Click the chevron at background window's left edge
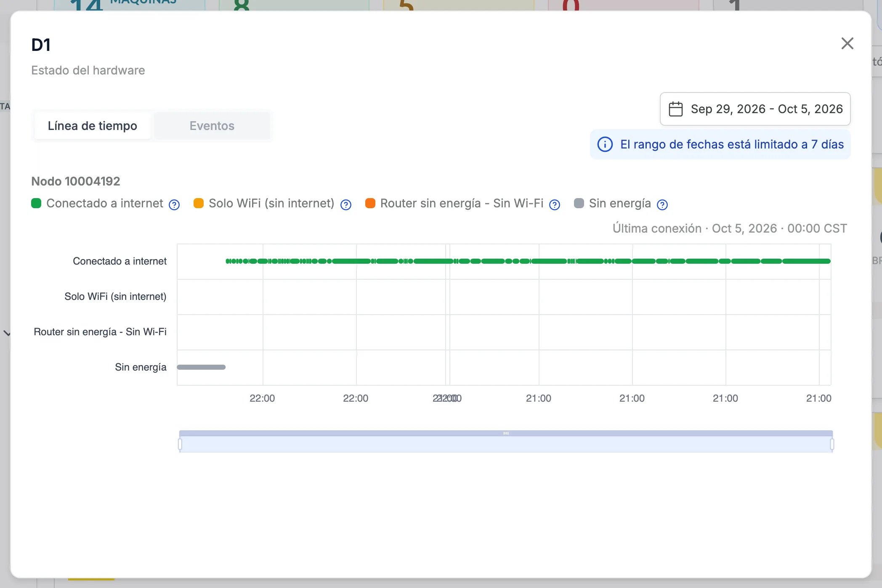Screen dimensions: 882x588 point(7,333)
